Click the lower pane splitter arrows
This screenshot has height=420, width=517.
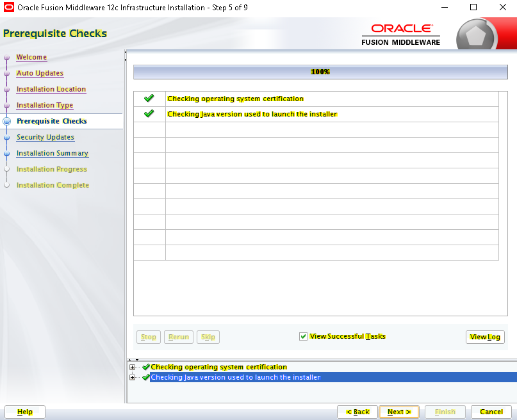pyautogui.click(x=133, y=360)
